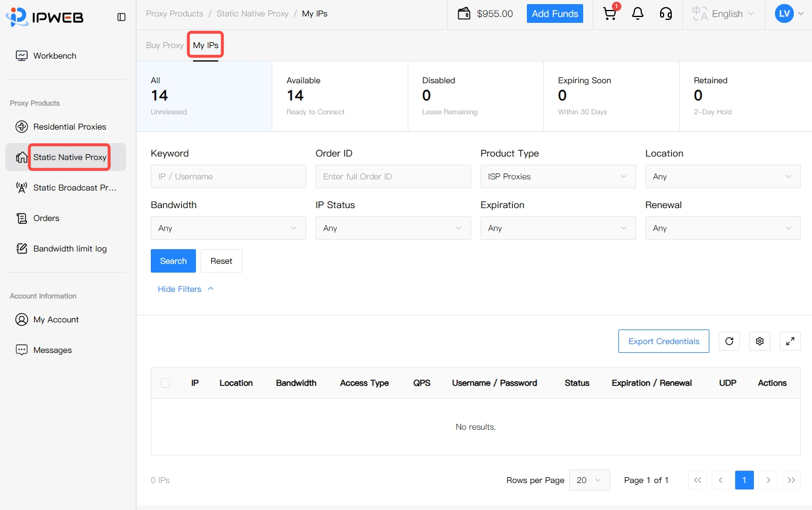Image resolution: width=812 pixels, height=510 pixels.
Task: Collapse filters via Hide Filters
Action: tap(185, 289)
